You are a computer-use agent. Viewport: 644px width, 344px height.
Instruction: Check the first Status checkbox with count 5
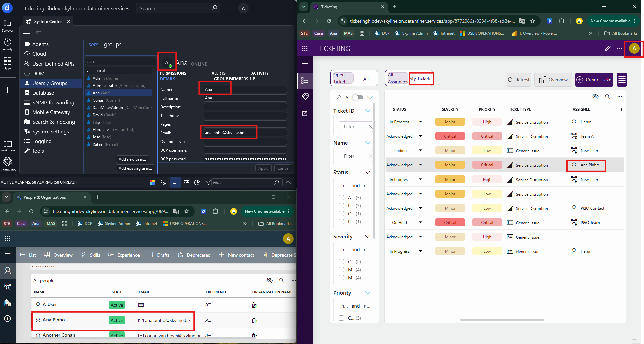[x=341, y=198]
